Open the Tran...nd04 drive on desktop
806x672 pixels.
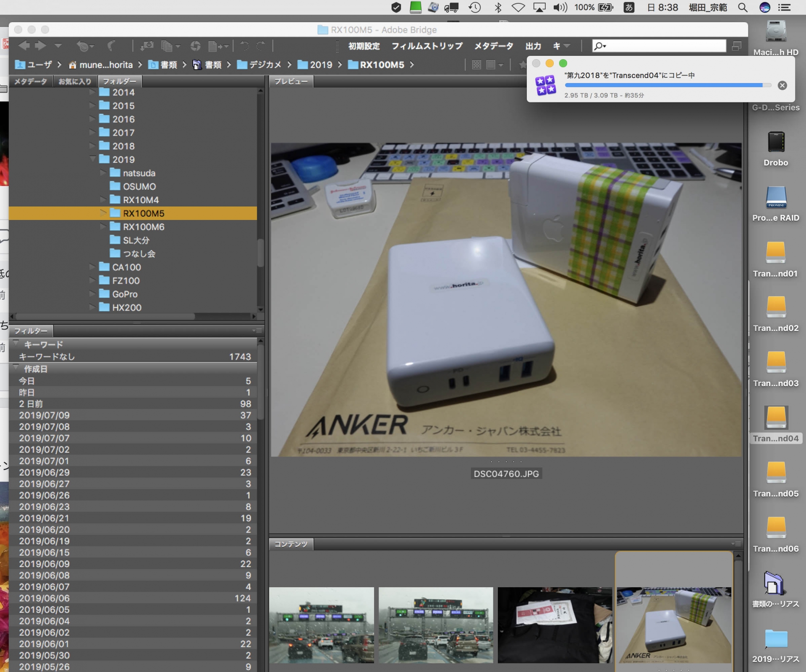tap(776, 424)
